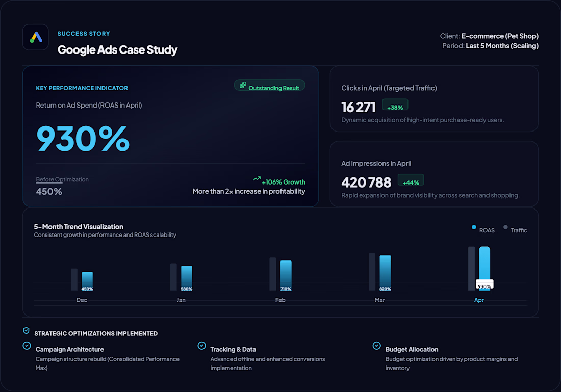Click the Feb ROAS bar labeled 710%
561x392 pixels.
(x=286, y=275)
